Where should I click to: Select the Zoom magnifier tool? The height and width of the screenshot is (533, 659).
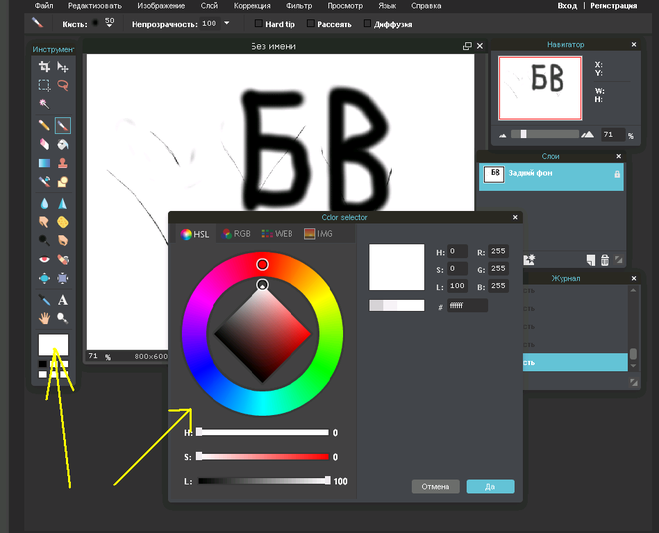click(63, 318)
